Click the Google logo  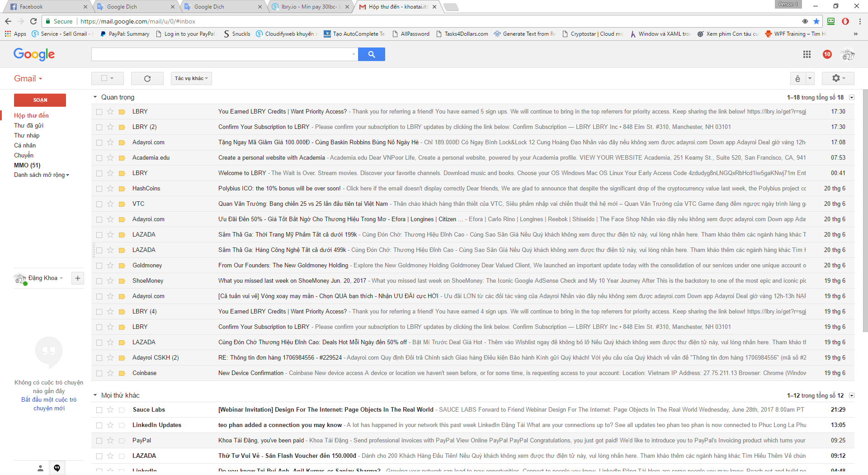point(34,54)
